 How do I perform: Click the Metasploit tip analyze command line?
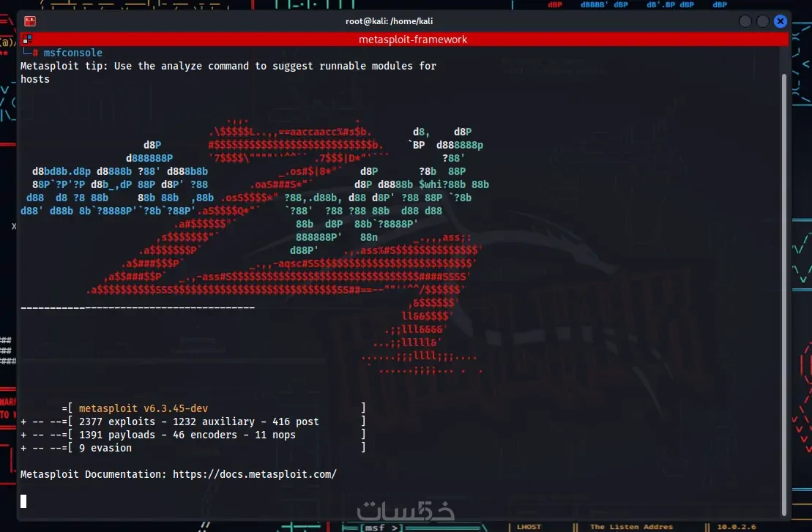(228, 72)
